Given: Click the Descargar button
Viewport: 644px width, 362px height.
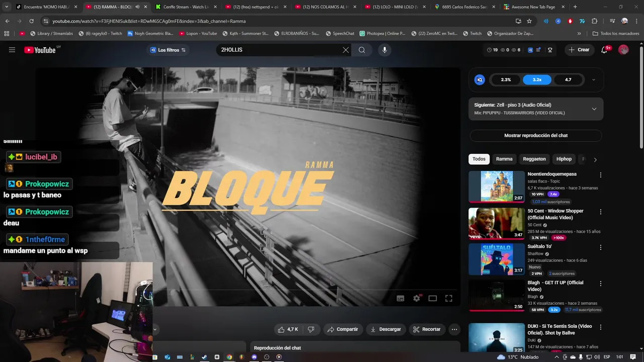Looking at the screenshot, I should click(x=385, y=329).
